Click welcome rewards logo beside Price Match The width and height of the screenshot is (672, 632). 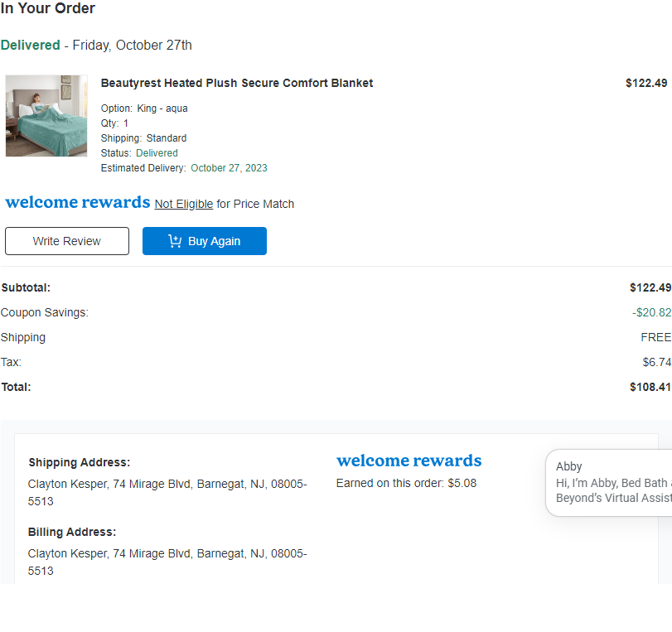point(78,202)
